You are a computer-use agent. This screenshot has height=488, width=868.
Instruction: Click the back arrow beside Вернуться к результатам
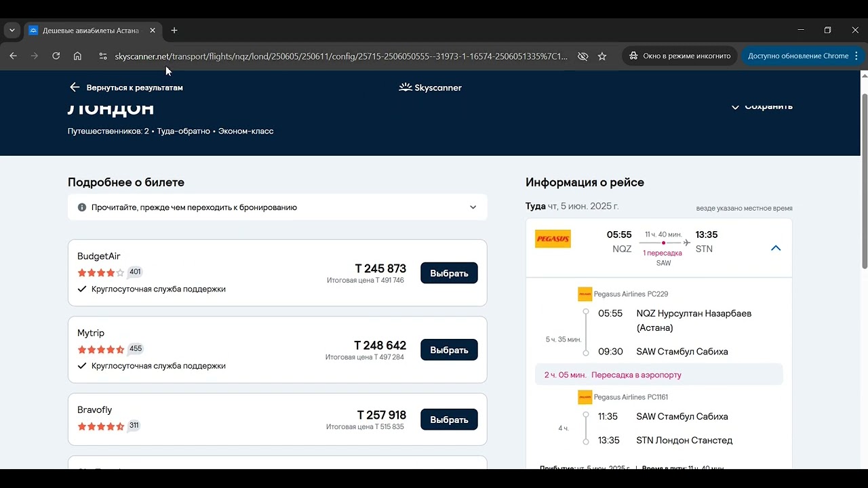pos(75,87)
